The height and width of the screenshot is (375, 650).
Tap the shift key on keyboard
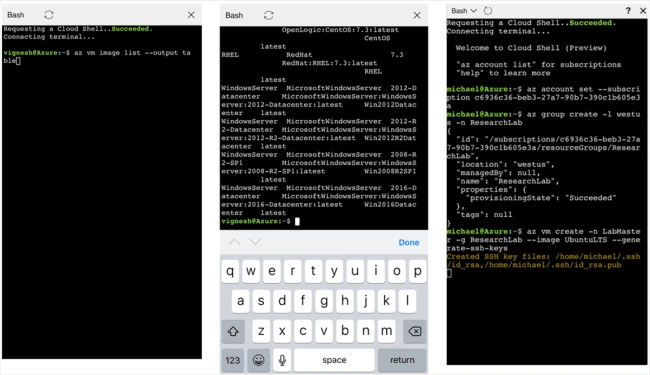pos(233,331)
